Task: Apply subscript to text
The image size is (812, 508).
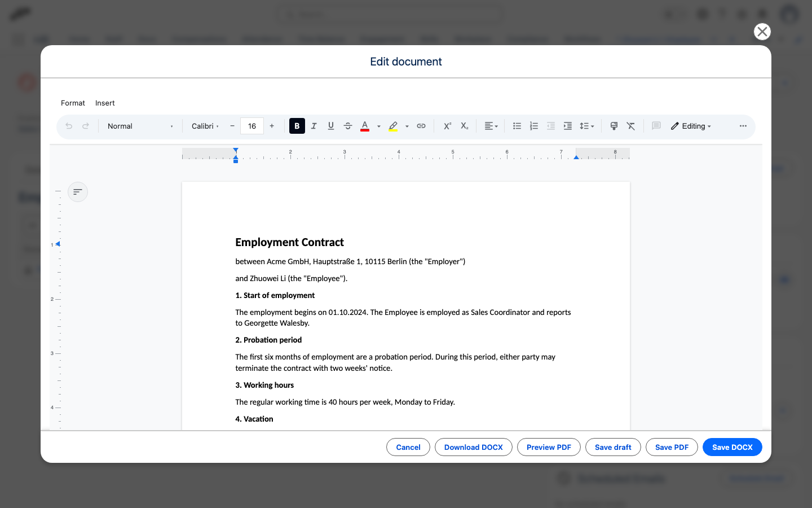Action: [464, 126]
